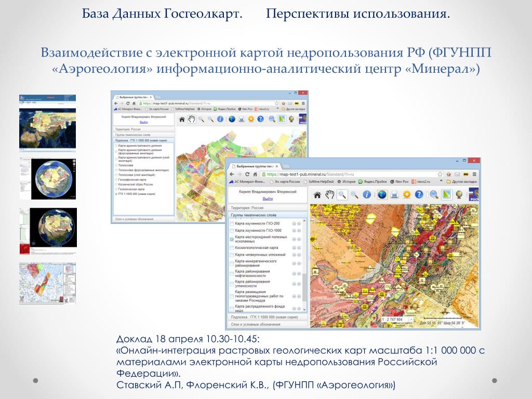
Task: Click the green map layer icon in the front toolbar
Action: coord(446,195)
